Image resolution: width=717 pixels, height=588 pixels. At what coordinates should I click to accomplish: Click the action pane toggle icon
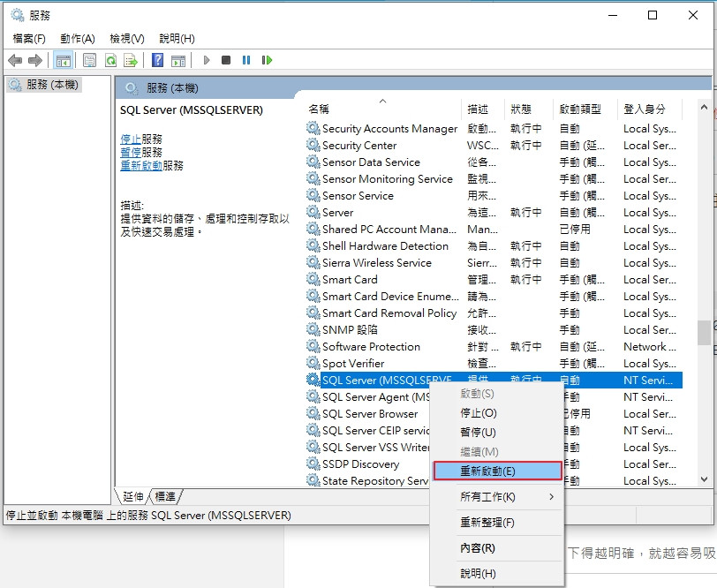178,60
